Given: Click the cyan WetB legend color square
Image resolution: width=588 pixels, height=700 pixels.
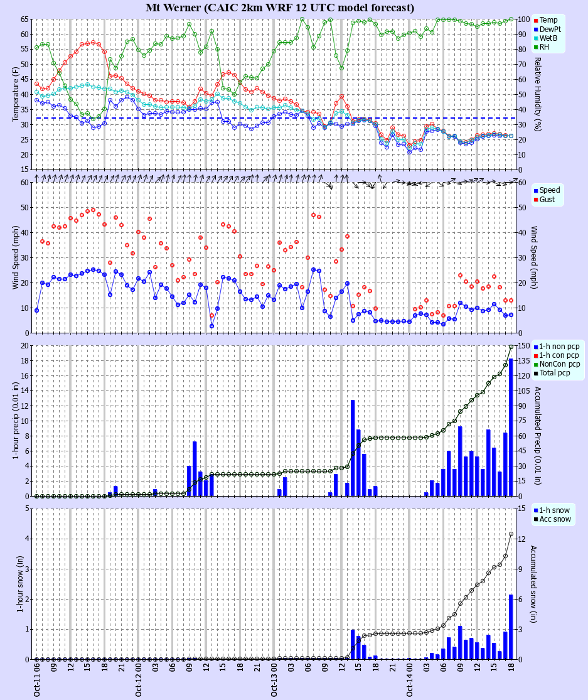Looking at the screenshot, I should [536, 38].
